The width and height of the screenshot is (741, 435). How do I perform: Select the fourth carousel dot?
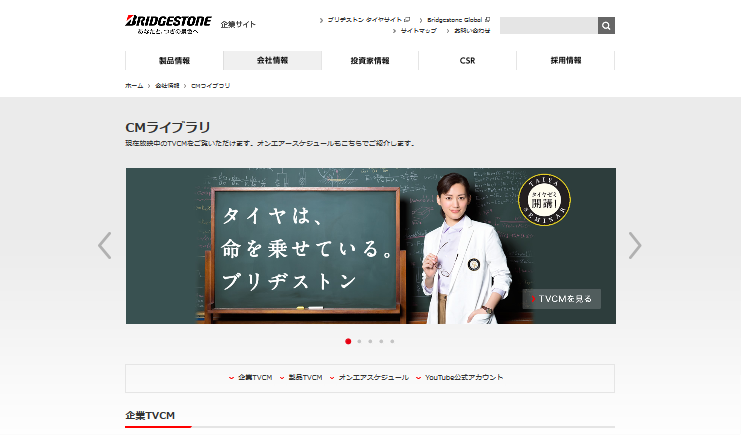381,341
